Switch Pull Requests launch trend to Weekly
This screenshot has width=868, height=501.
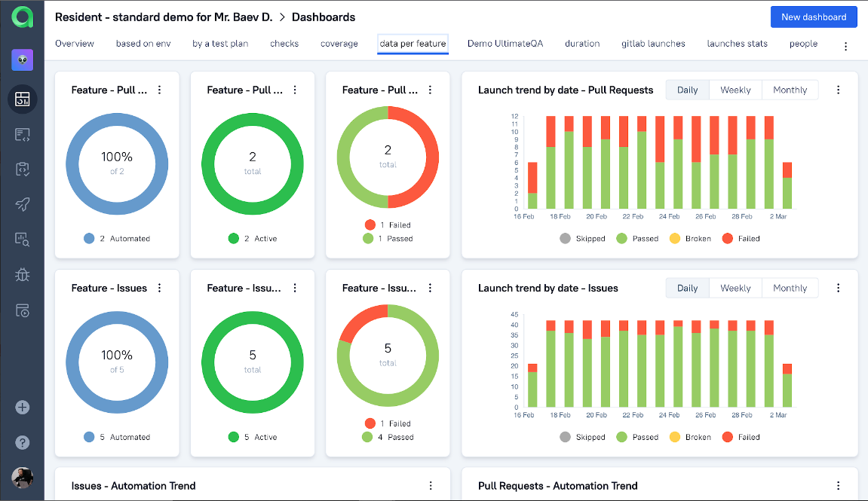coord(735,90)
